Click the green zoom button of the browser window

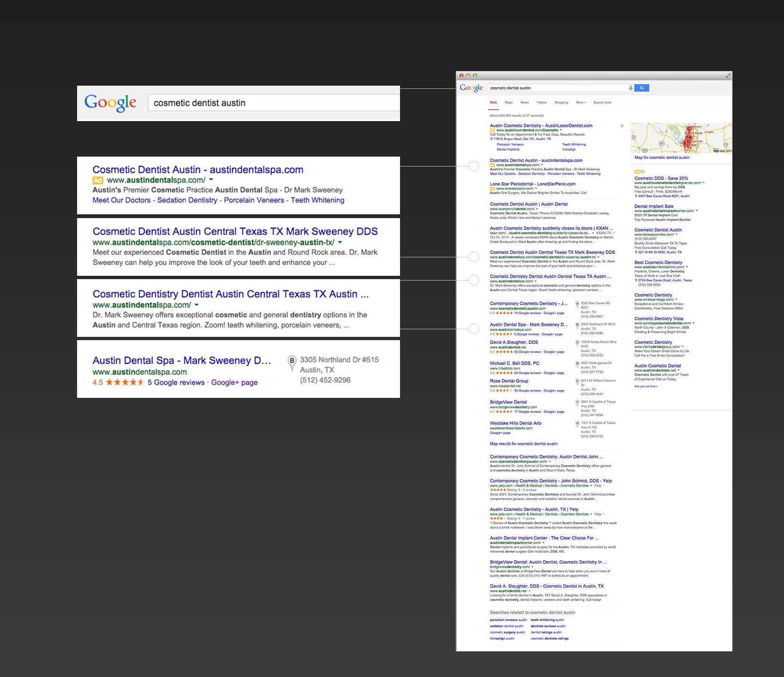pyautogui.click(x=475, y=76)
